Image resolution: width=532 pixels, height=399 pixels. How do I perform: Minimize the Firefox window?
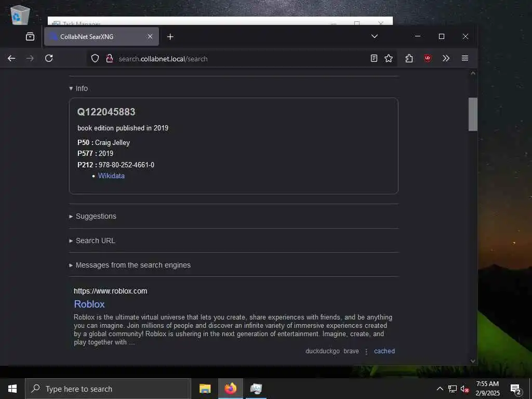(418, 36)
